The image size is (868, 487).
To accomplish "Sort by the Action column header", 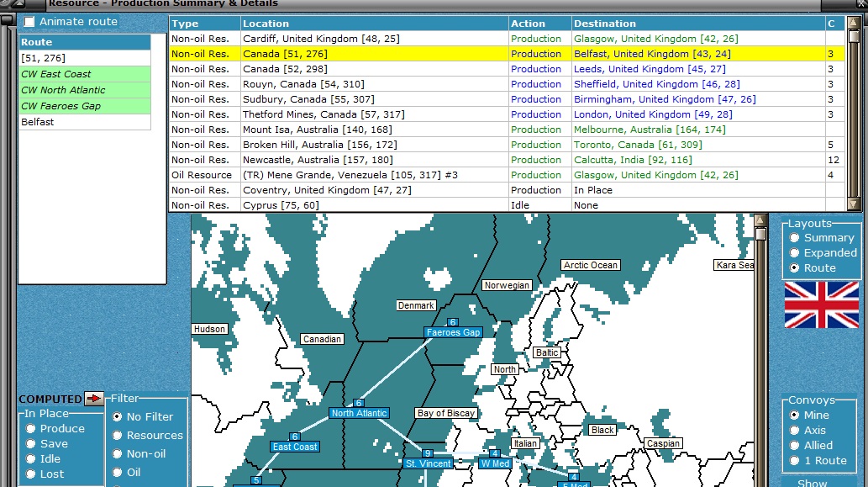I will [539, 24].
